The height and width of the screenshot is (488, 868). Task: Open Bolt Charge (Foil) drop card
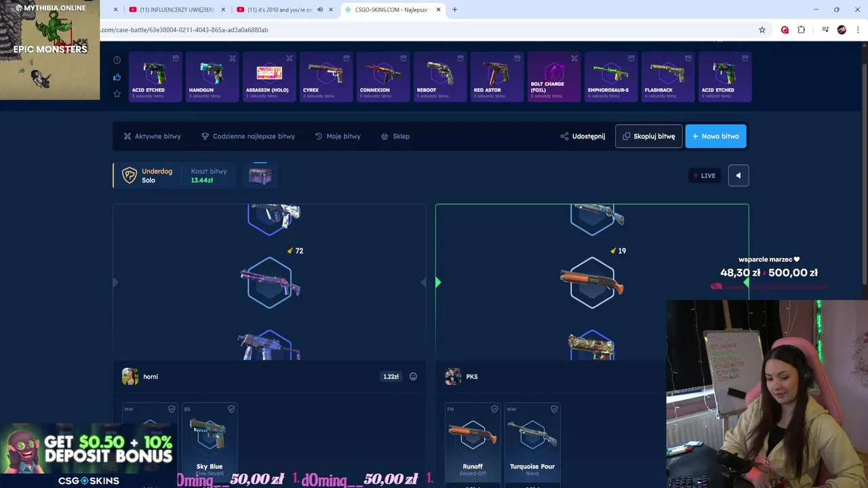(554, 77)
